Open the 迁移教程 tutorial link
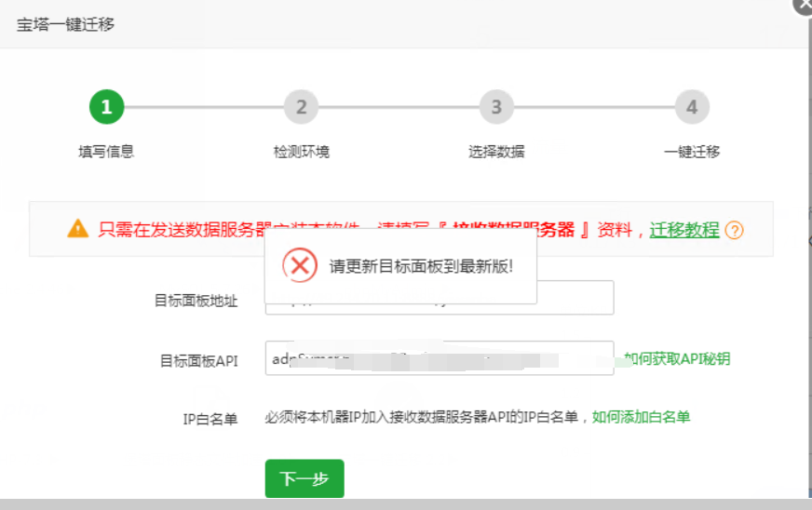The width and height of the screenshot is (812, 510). coord(684,229)
